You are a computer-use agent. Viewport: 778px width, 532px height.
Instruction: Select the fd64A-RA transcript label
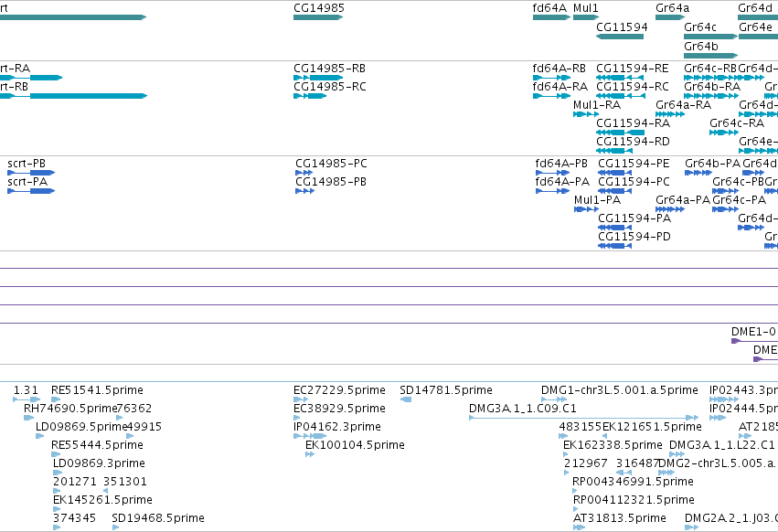click(560, 86)
